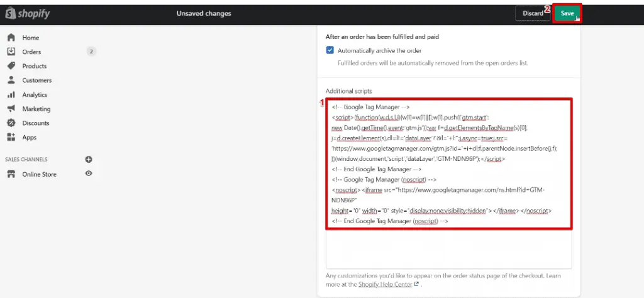The width and height of the screenshot is (644, 298).
Task: Click the 'Additional scripts' label
Action: (x=348, y=91)
